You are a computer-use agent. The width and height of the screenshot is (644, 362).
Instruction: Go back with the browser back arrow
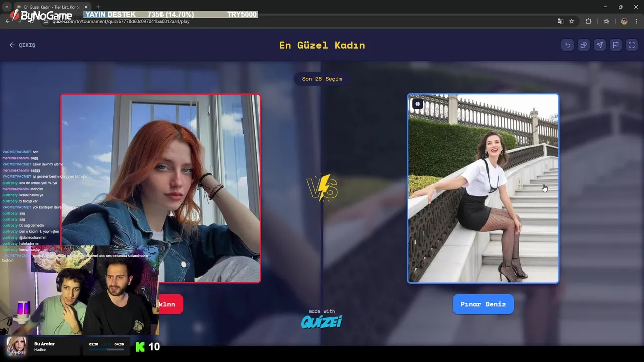(x=7, y=21)
